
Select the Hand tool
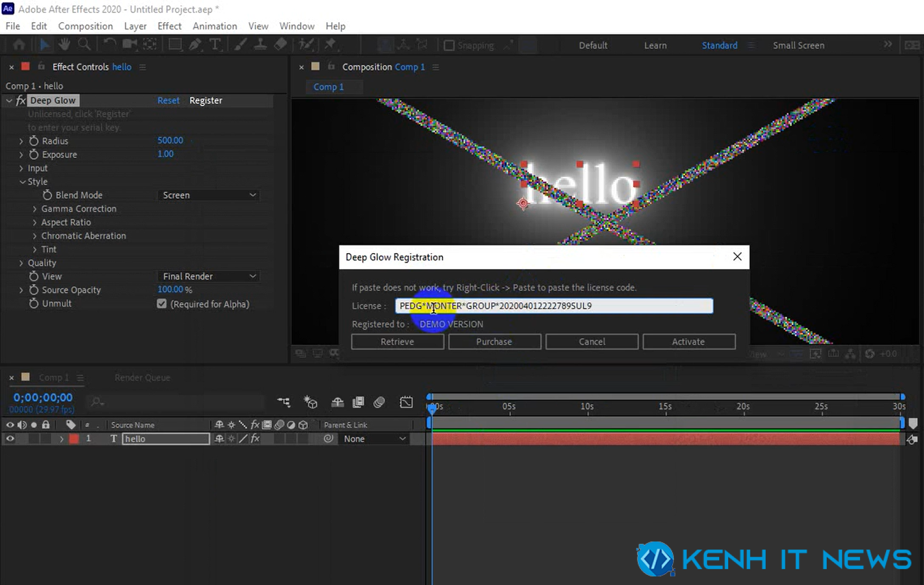[65, 45]
